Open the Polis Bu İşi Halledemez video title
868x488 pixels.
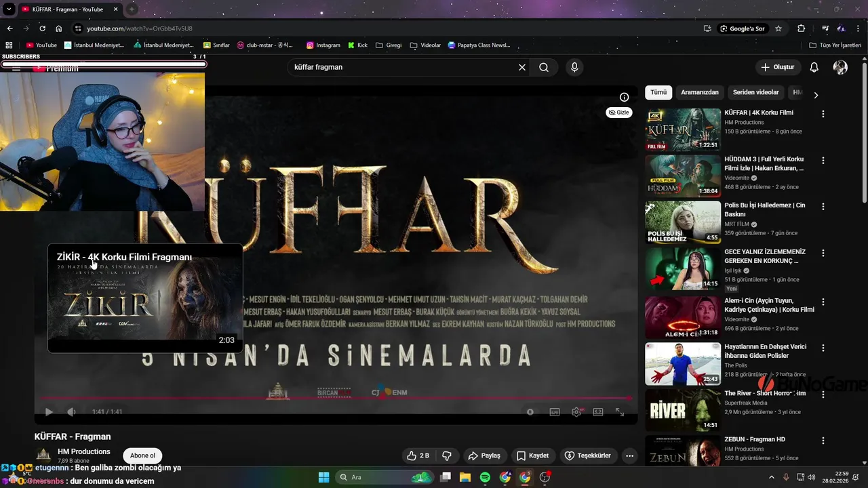coord(765,209)
